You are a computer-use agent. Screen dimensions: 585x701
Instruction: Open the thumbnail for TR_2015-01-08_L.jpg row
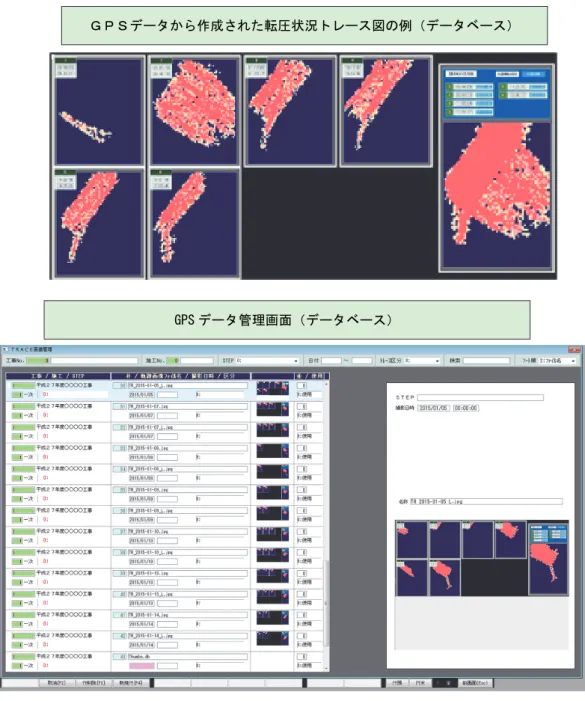[x=273, y=472]
